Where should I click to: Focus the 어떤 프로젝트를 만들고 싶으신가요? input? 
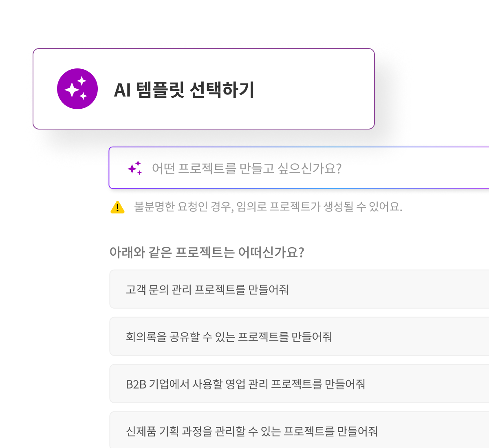point(299,168)
